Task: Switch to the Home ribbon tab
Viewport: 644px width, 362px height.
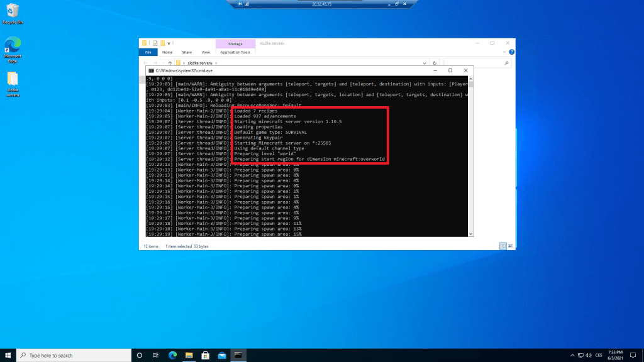Action: click(167, 53)
